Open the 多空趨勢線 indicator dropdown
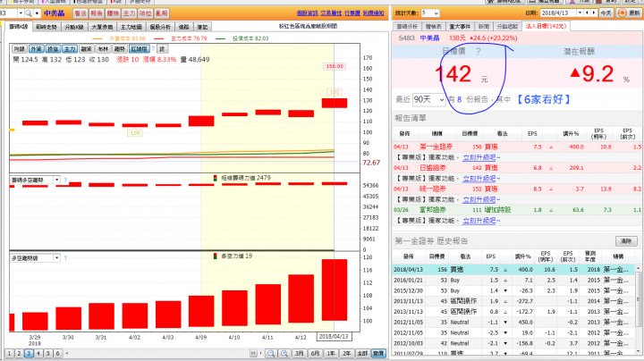This screenshot has height=361, width=644. (x=56, y=258)
